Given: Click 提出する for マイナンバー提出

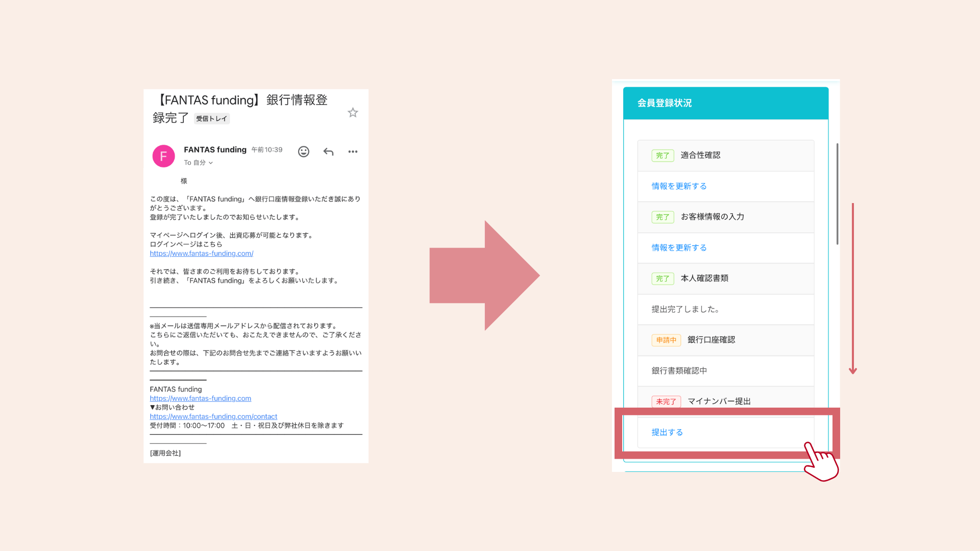Looking at the screenshot, I should [x=667, y=432].
